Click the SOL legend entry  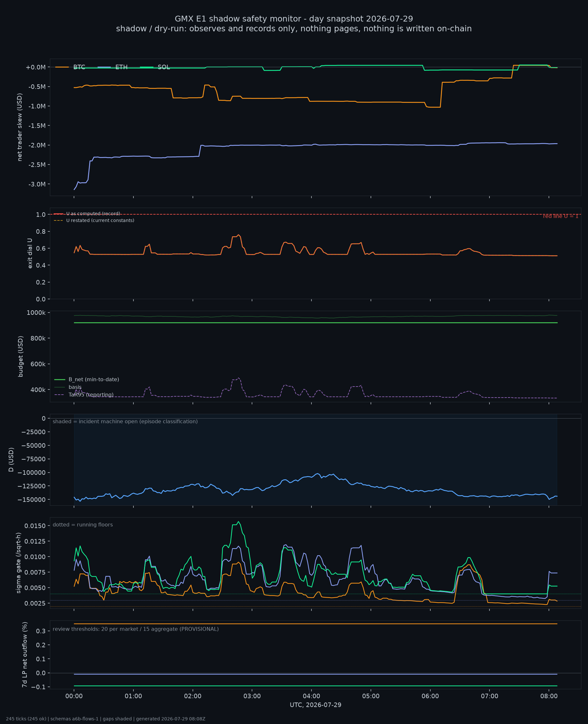pos(155,67)
